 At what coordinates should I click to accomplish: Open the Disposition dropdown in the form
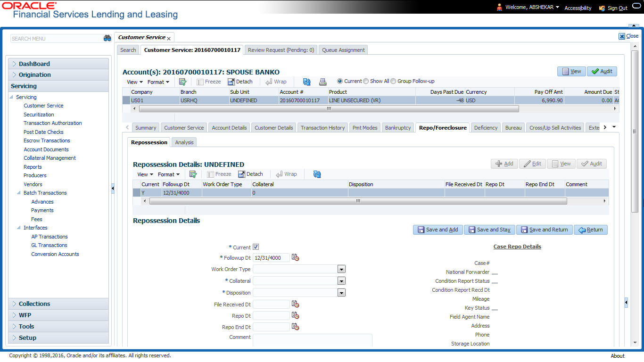[341, 293]
